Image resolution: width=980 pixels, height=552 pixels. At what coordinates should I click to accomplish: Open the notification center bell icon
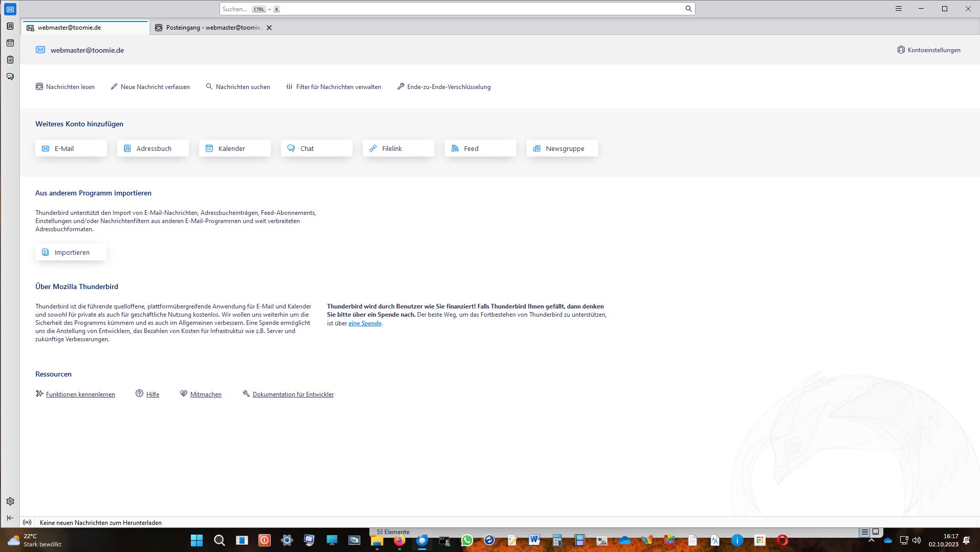click(967, 540)
